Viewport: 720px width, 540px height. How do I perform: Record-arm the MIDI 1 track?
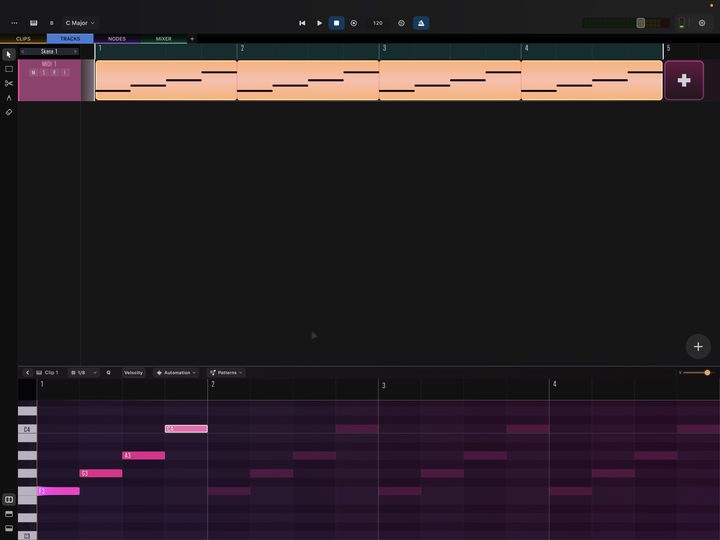click(x=54, y=73)
